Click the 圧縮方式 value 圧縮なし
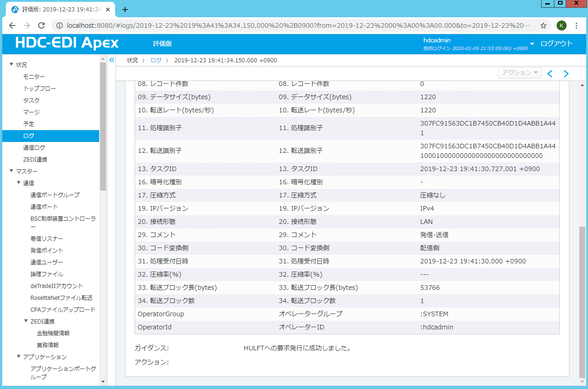Image resolution: width=588 pixels, height=389 pixels. pyautogui.click(x=433, y=195)
